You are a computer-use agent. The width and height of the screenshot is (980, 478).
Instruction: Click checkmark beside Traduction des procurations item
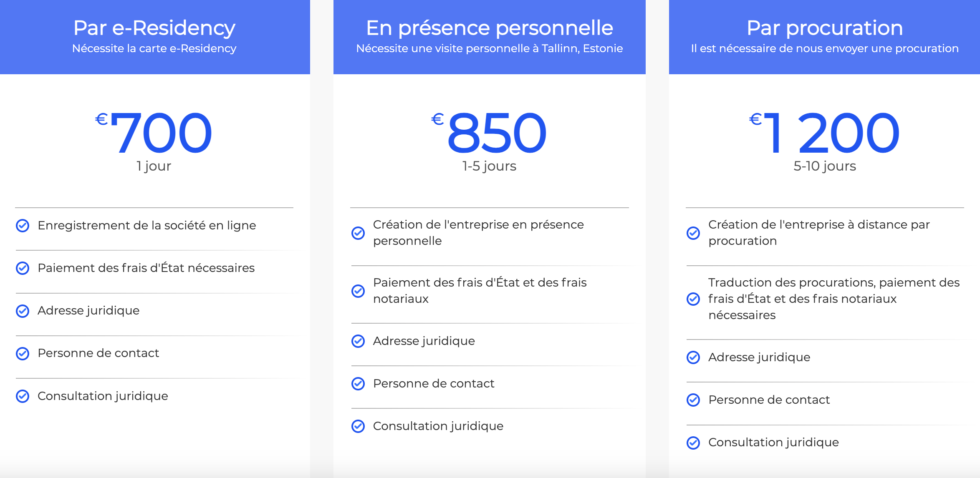point(693,299)
